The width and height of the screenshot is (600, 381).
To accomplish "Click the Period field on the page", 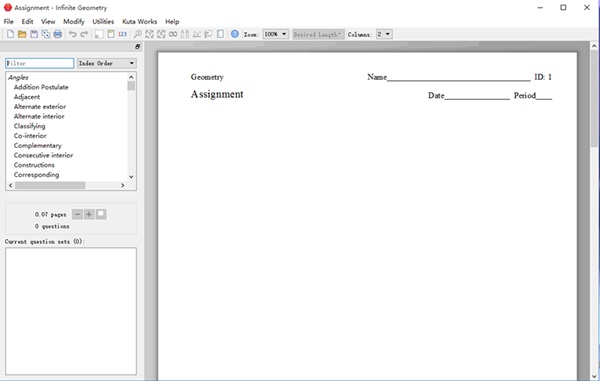I will click(533, 96).
